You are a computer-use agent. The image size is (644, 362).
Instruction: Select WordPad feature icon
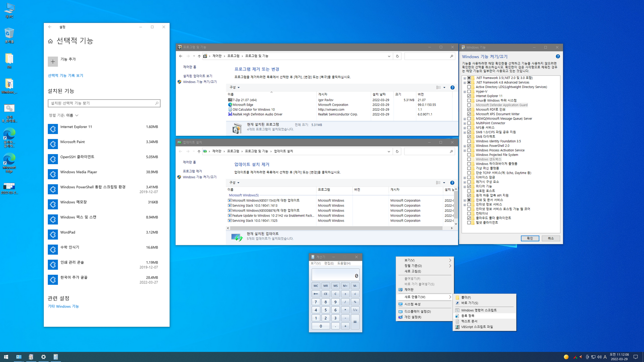point(53,235)
